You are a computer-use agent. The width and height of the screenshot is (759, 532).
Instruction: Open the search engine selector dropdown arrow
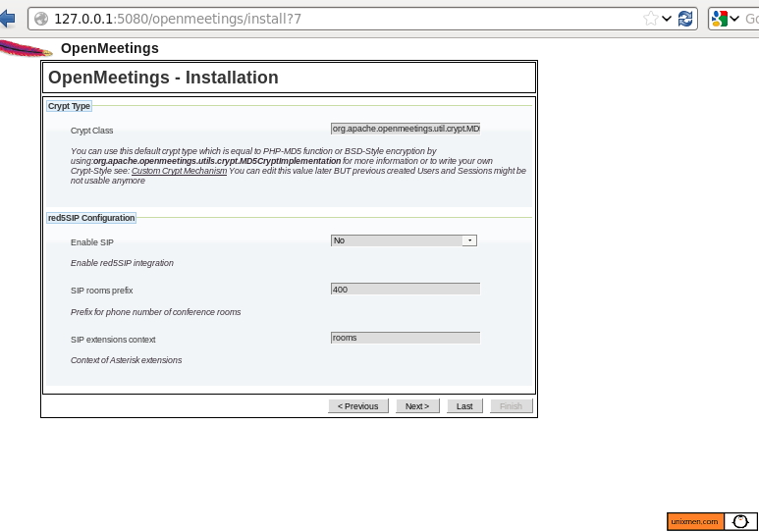coord(734,19)
